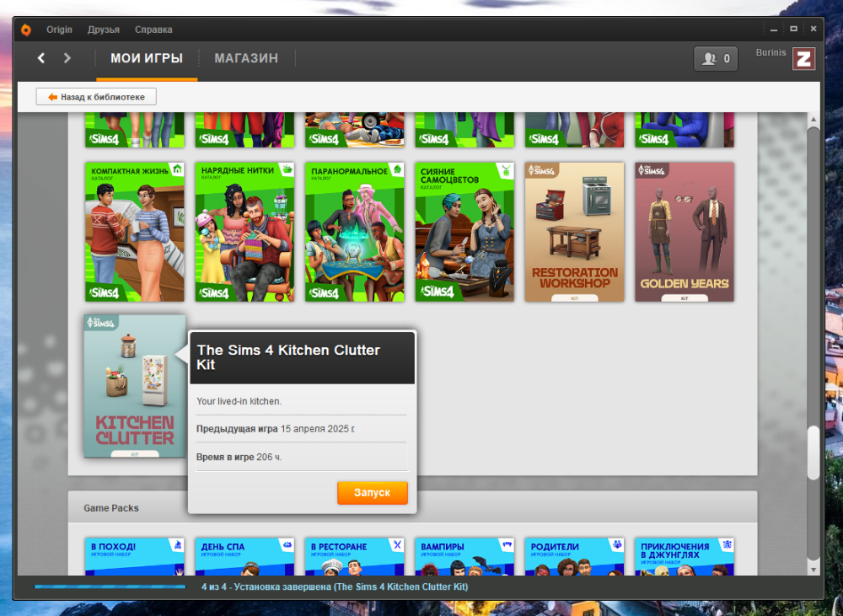Click the Origin logo icon
This screenshot has width=843, height=616.
26,29
